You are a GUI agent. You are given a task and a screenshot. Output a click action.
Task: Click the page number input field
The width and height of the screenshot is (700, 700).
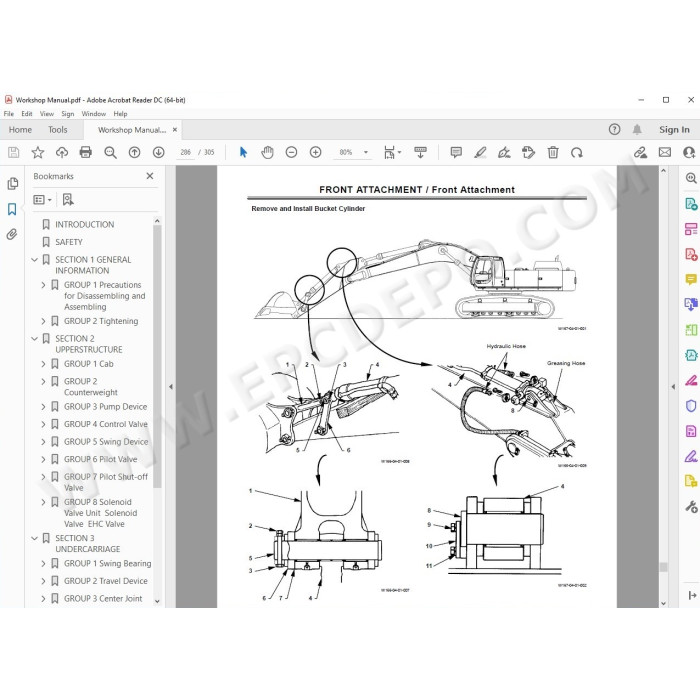click(185, 153)
